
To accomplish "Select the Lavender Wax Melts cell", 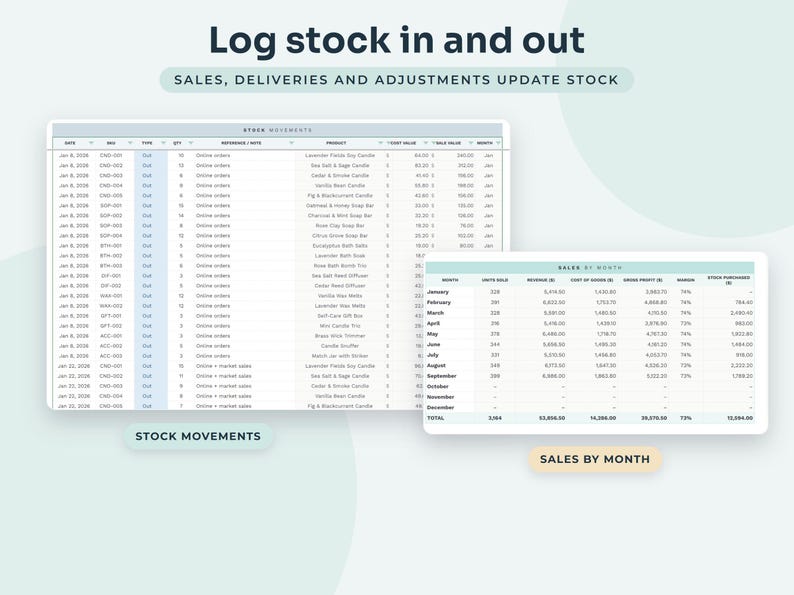I will pyautogui.click(x=340, y=306).
